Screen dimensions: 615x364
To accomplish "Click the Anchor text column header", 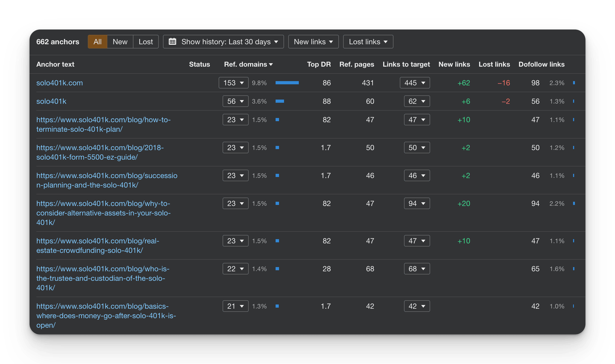I will tap(55, 64).
